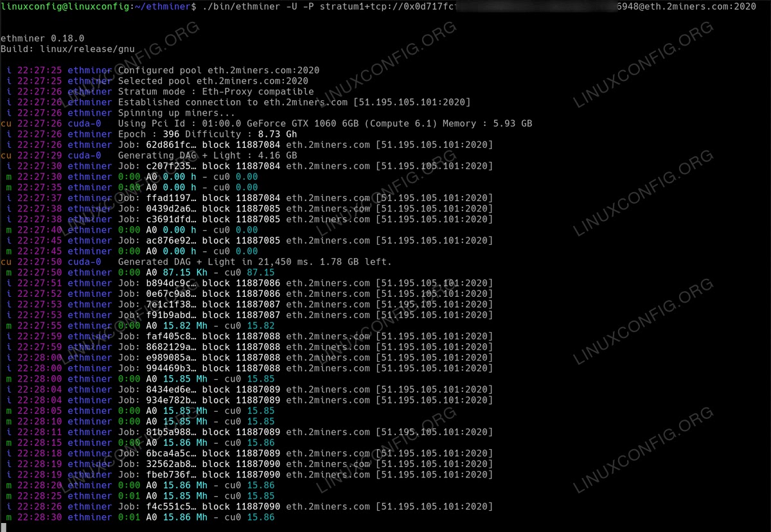
Task: Click the 'cuda-0' label at 22:27:50
Action: click(84, 262)
